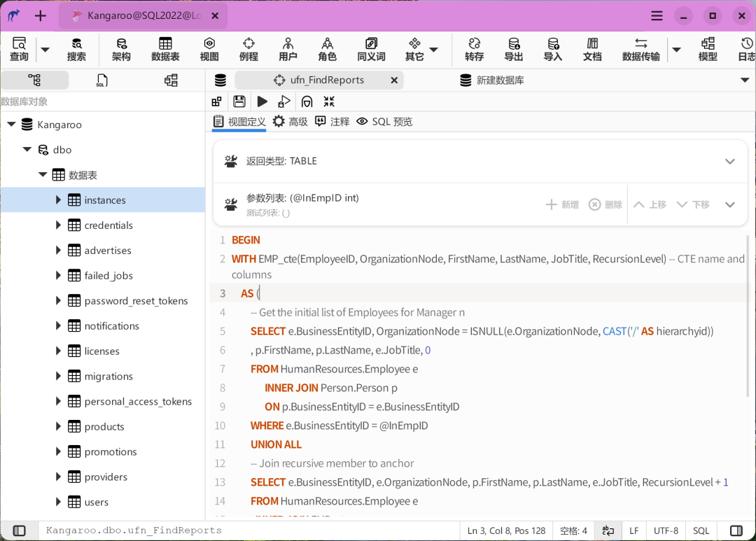
Task: Open the tab list dropdown arrow
Action: click(744, 80)
